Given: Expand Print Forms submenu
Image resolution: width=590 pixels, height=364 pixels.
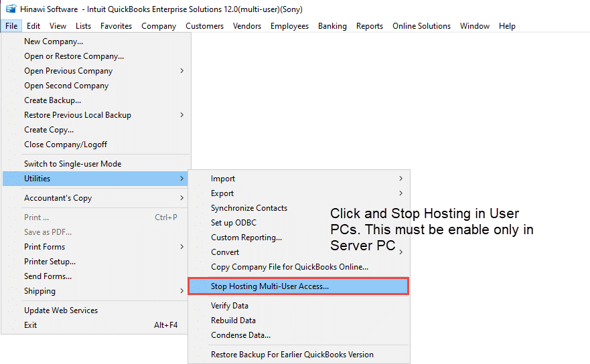Looking at the screenshot, I should (96, 247).
